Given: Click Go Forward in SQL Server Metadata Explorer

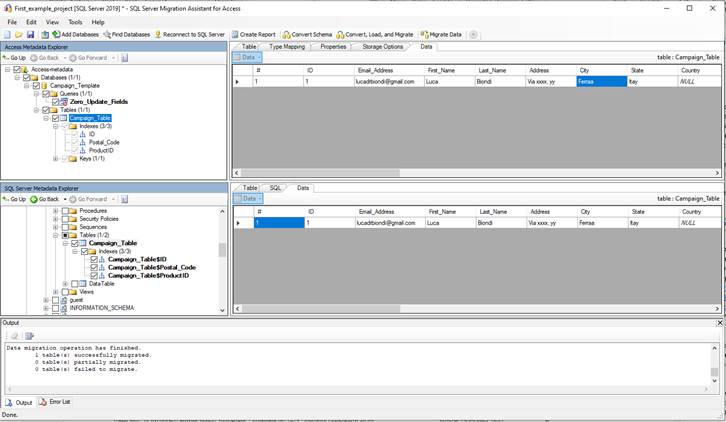Looking at the screenshot, I should pos(88,199).
